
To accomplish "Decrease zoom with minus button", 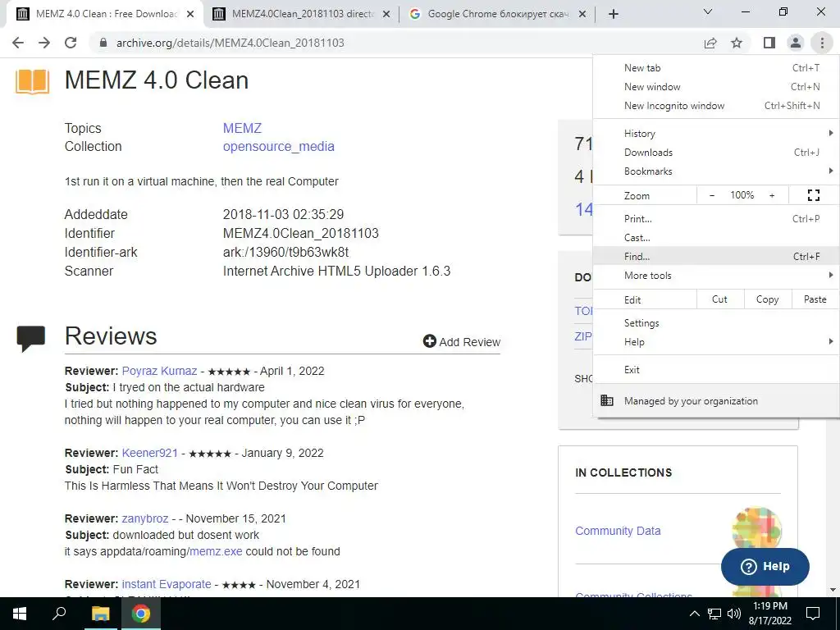I will (712, 195).
